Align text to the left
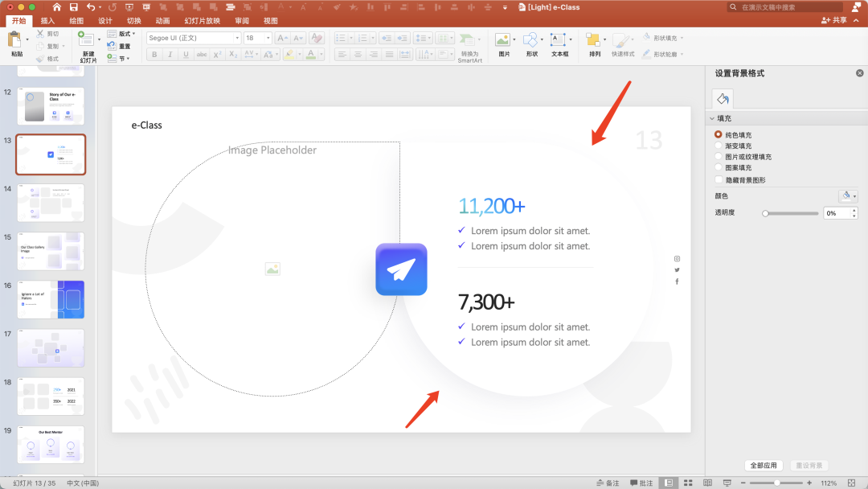This screenshot has width=868, height=489. coord(342,54)
